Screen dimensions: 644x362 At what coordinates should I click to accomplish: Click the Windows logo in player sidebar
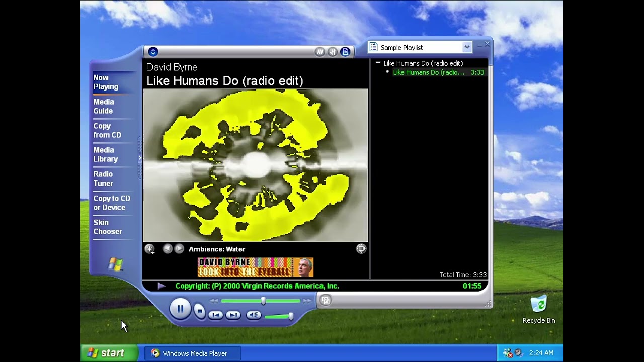click(116, 264)
